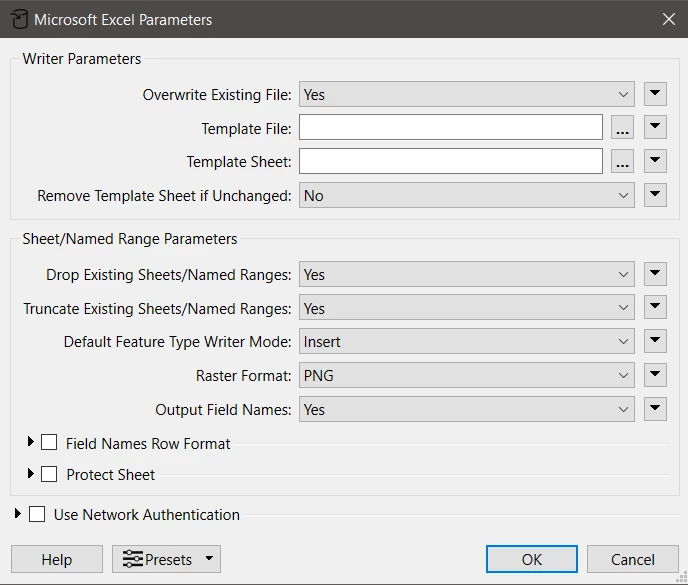This screenshot has width=688, height=585.
Task: Open the Overwrite Existing File dropdown
Action: point(466,94)
